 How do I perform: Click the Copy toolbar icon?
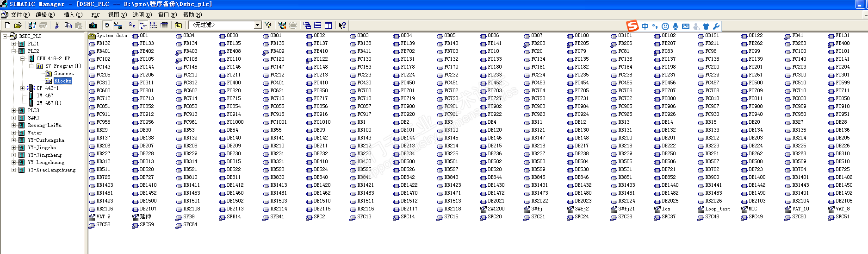pyautogui.click(x=68, y=25)
